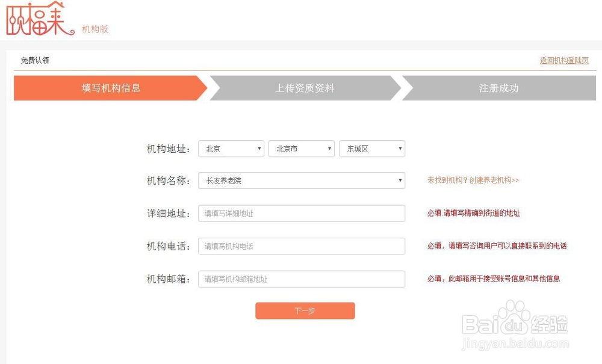Click the 颐福来 logo
602x364 pixels.
click(40, 19)
